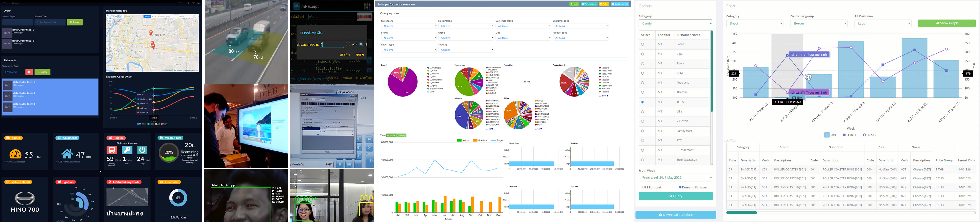The width and height of the screenshot is (980, 222).
Task: Open the Customer code dropdown
Action: (x=580, y=26)
